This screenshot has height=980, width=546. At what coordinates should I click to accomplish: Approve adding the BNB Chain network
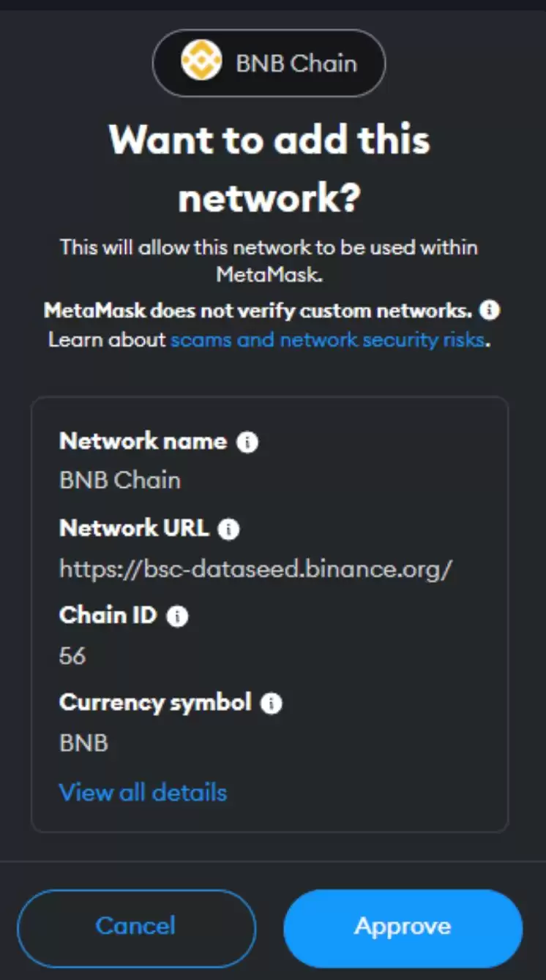click(x=402, y=926)
